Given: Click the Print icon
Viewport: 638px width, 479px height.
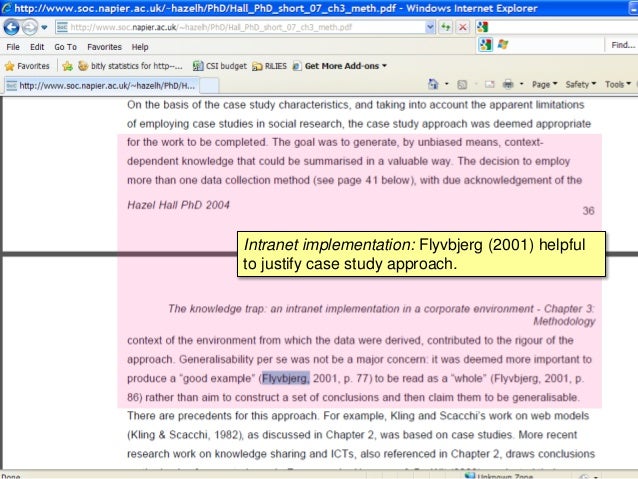Looking at the screenshot, I should [x=508, y=84].
